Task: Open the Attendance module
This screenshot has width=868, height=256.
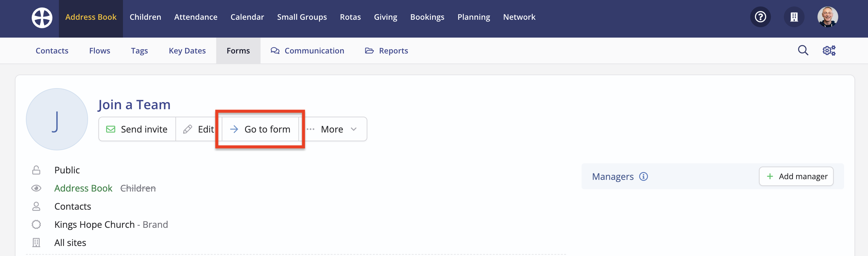Action: pos(195,17)
